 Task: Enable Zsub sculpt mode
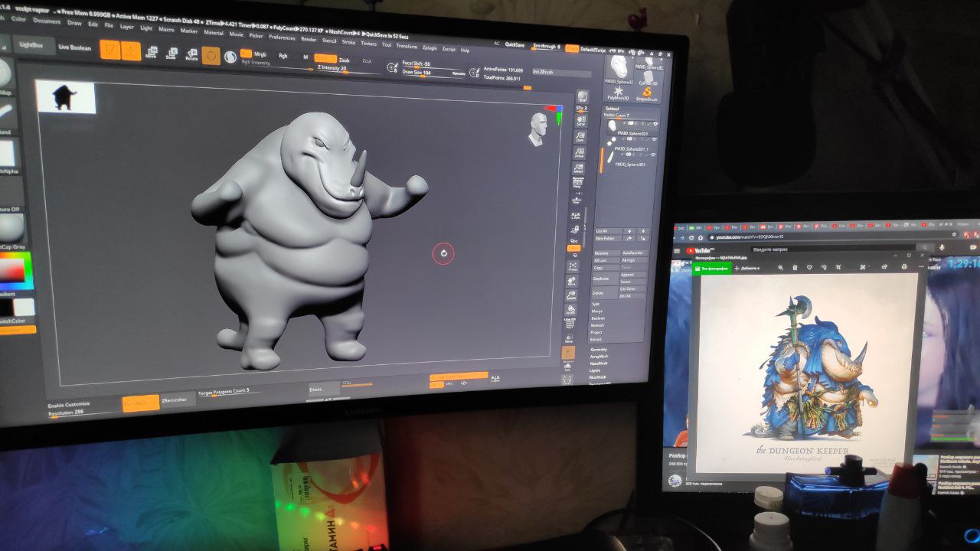pos(345,60)
